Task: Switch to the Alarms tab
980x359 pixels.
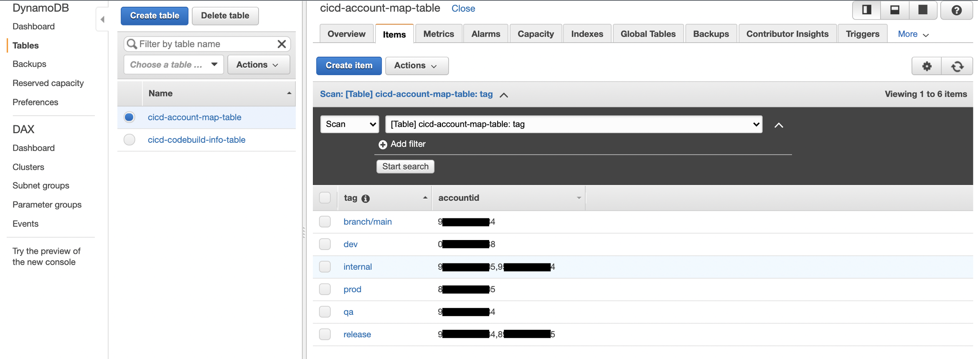Action: coord(486,34)
